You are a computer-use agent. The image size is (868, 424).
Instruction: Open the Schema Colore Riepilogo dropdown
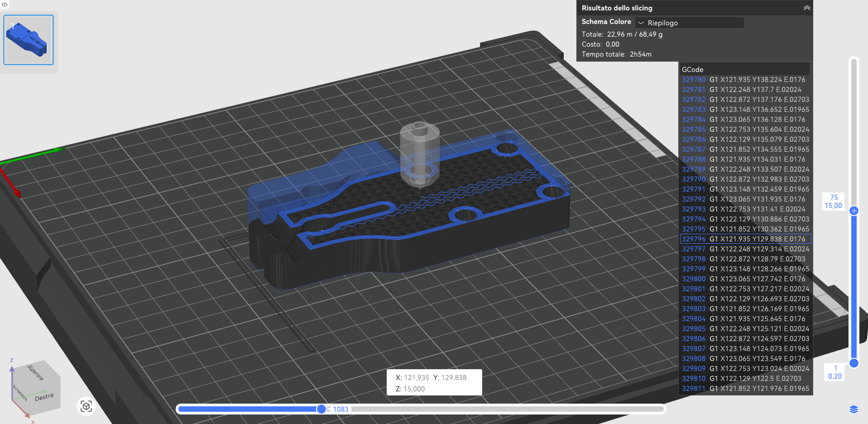tap(689, 23)
